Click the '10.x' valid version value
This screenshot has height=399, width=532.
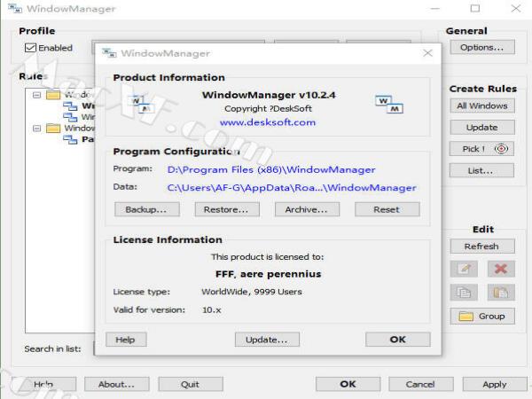tap(211, 309)
